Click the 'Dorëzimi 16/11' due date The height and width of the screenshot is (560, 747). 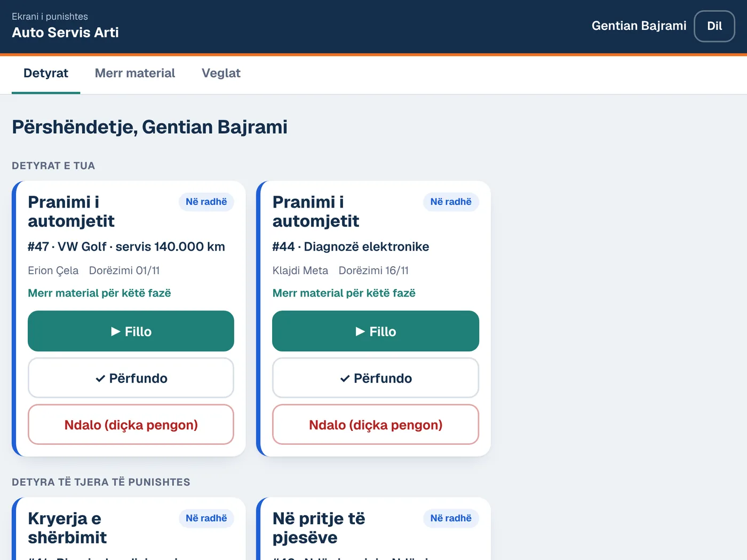[x=373, y=270]
